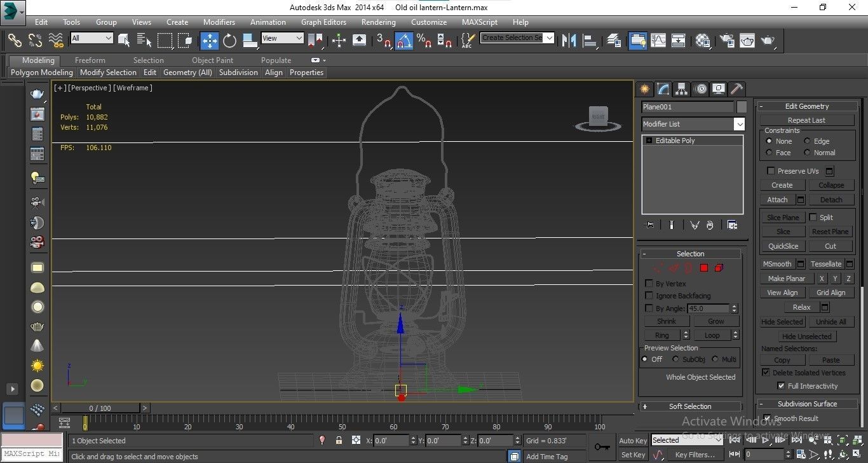The height and width of the screenshot is (463, 868).
Task: Click the By Angle value field
Action: click(x=708, y=308)
